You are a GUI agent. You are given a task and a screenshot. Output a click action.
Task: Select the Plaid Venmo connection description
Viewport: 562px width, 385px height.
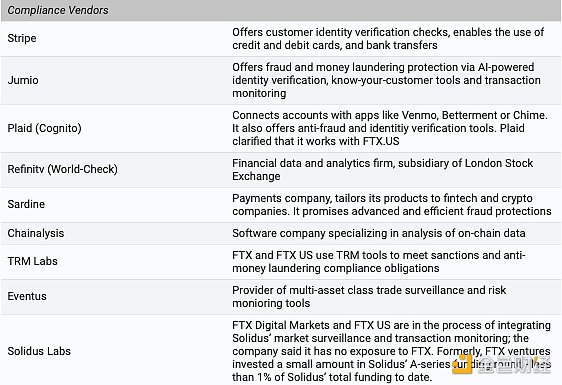pyautogui.click(x=390, y=128)
